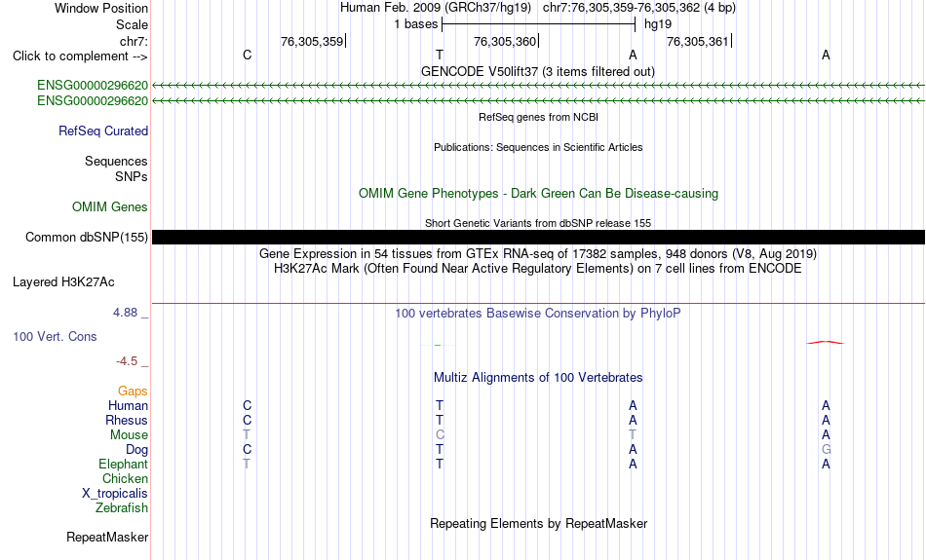This screenshot has width=926, height=560.
Task: Click the Dog species label
Action: tap(136, 450)
